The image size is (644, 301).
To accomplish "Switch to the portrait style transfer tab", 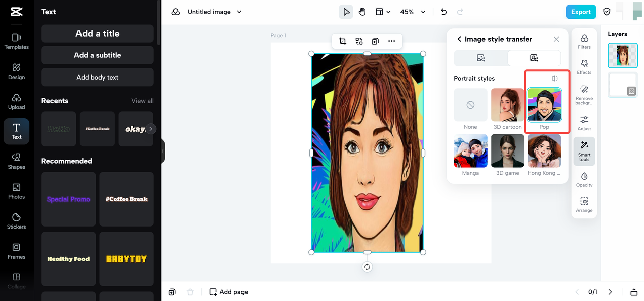I will click(534, 58).
